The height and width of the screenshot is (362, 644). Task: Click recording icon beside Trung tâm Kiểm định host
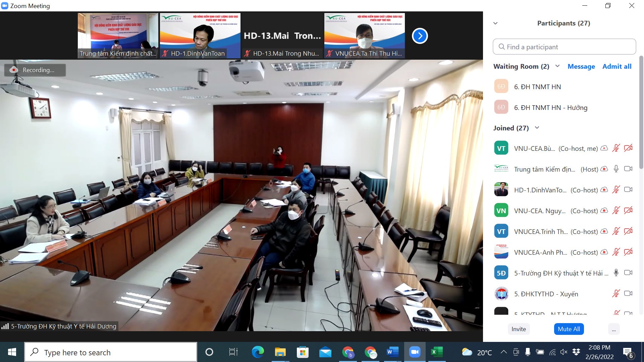(604, 169)
